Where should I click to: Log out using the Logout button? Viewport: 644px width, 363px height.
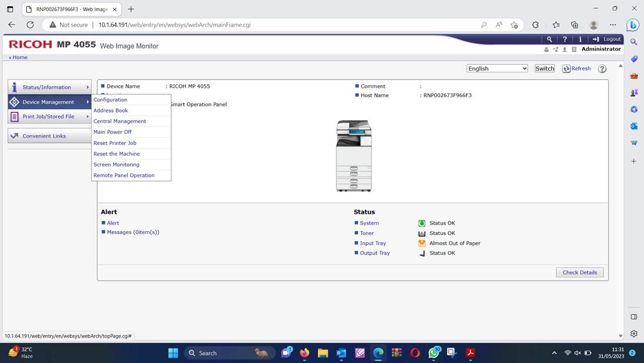point(607,39)
